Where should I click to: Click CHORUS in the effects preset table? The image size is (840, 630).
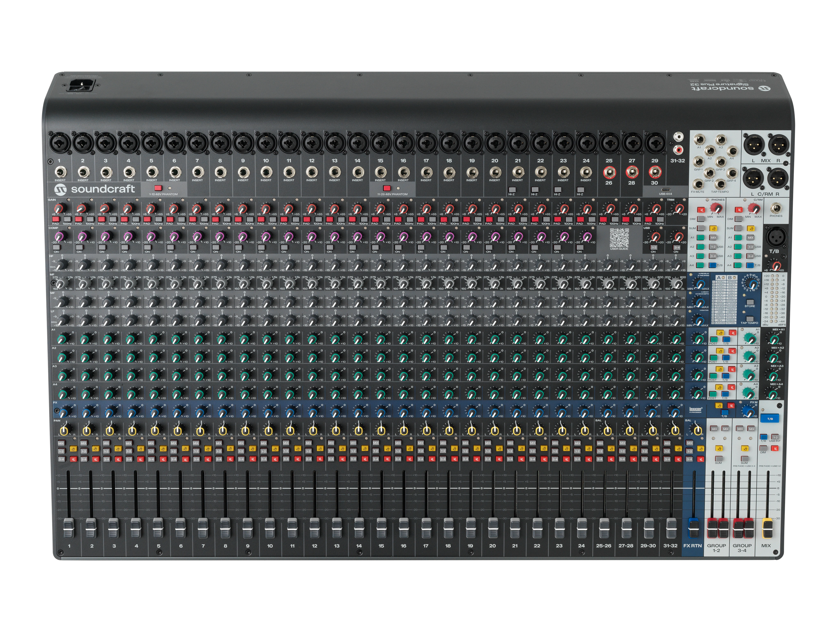(731, 301)
